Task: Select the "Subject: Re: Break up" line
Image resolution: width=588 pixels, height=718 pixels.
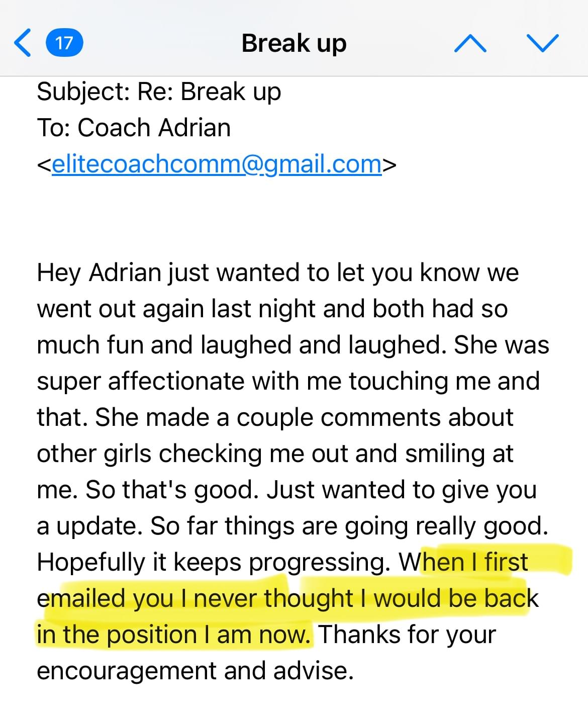Action: (159, 92)
